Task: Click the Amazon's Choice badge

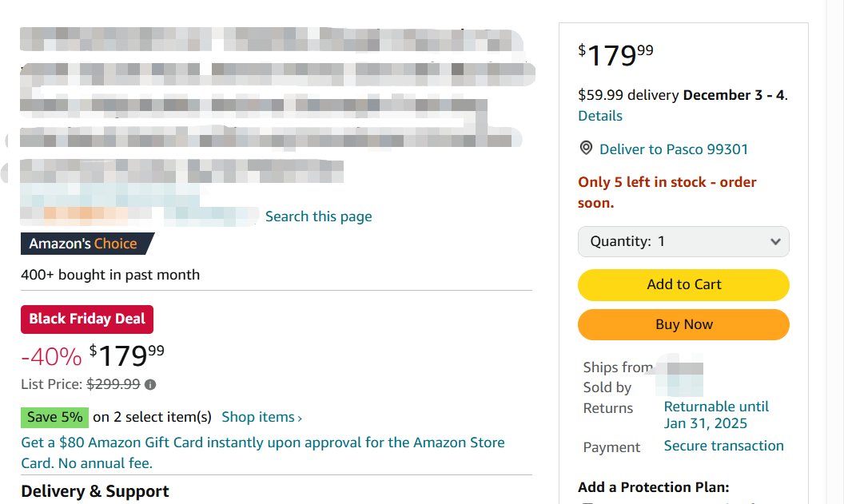Action: point(84,244)
